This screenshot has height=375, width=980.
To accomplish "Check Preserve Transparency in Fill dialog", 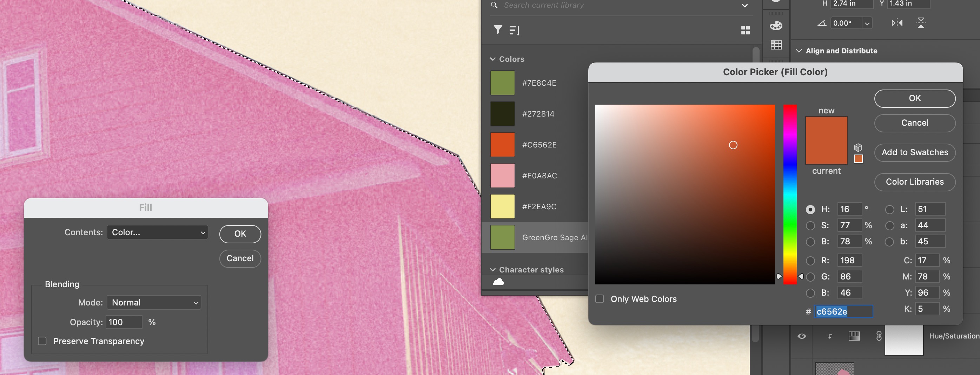I will pos(42,341).
